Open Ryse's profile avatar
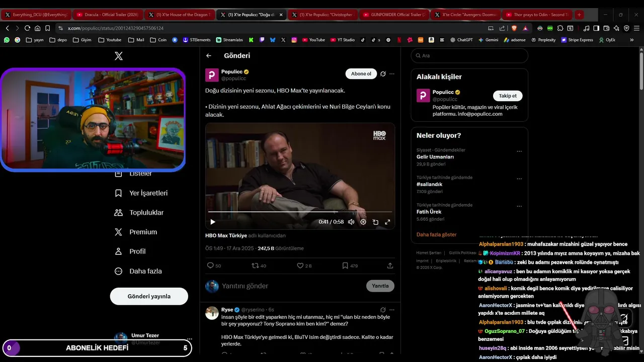This screenshot has height=362, width=644. coord(212,313)
